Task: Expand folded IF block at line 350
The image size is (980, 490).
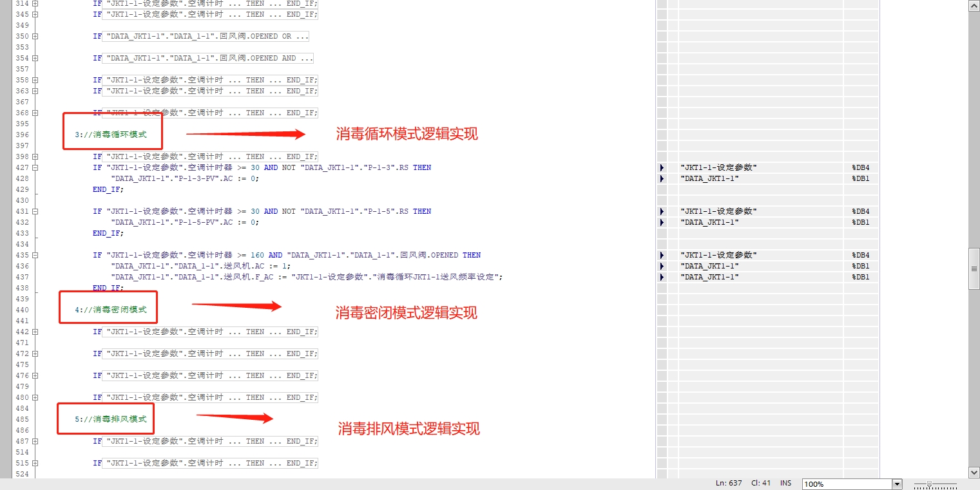Action: pyautogui.click(x=35, y=36)
